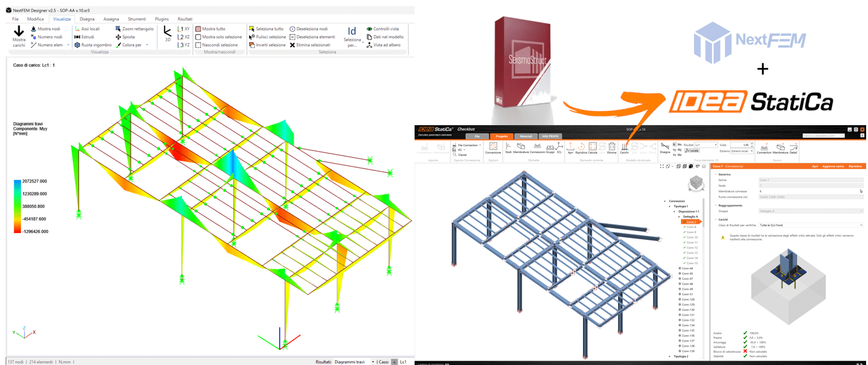Click Disegna icon in Checkbot

coord(665,146)
